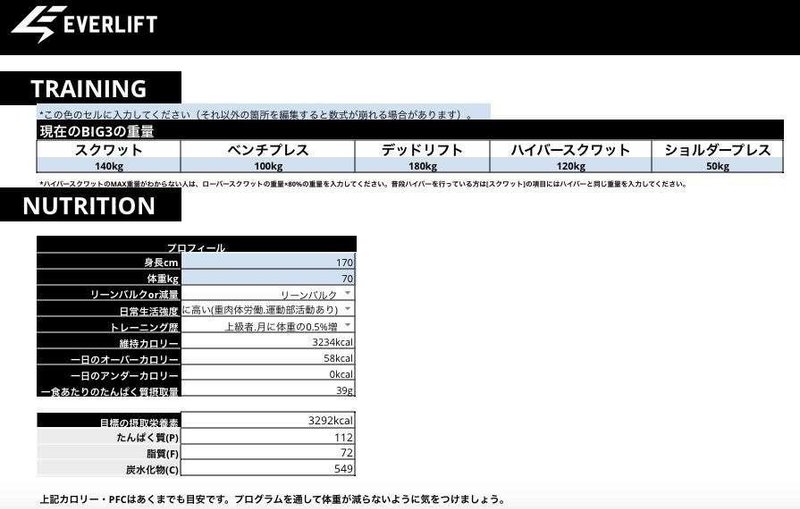
Task: Click the 炭水化物(C) value 549
Action: (268, 468)
